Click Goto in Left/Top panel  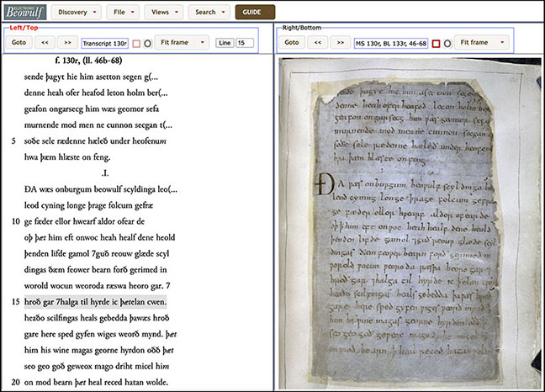19,42
